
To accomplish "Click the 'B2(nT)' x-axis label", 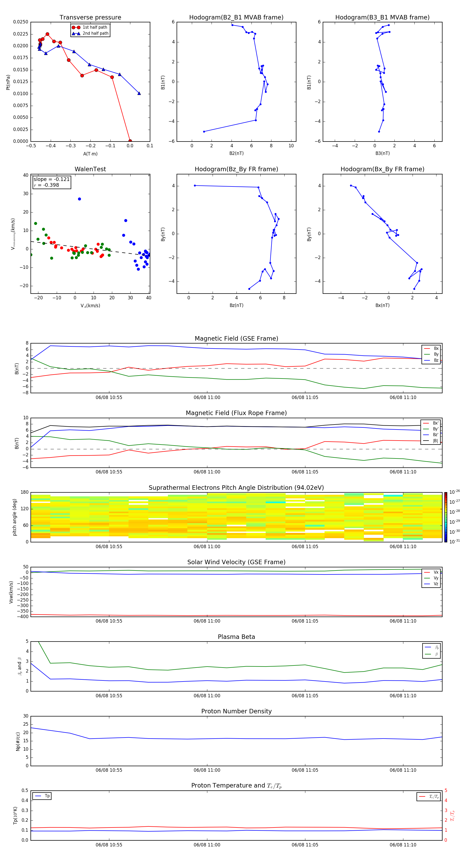I will click(x=236, y=153).
